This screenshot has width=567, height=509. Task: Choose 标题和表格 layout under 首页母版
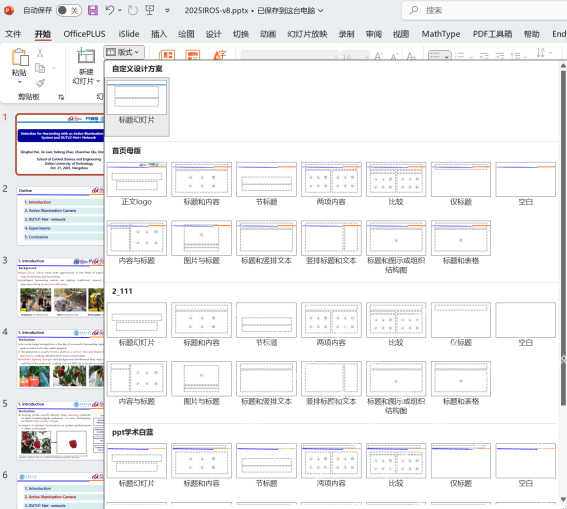pyautogui.click(x=461, y=243)
